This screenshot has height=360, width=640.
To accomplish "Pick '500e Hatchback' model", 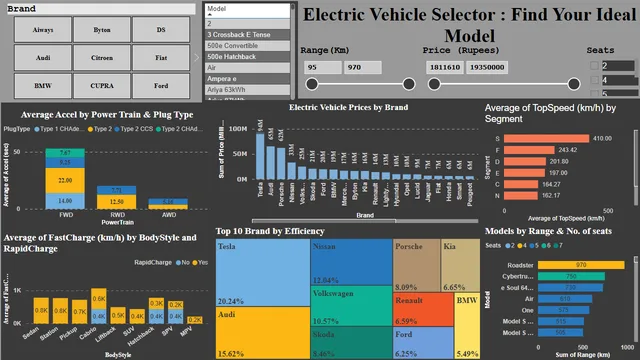I will tap(247, 57).
